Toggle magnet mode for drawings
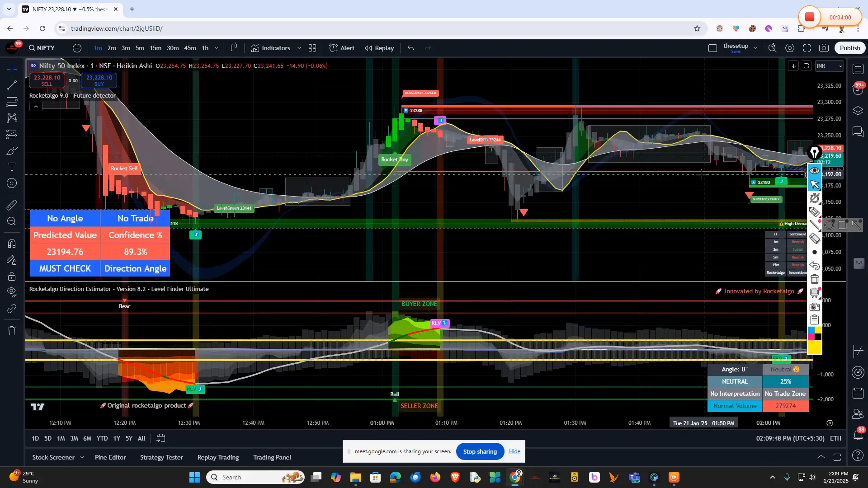The image size is (868, 488). pos(12,244)
